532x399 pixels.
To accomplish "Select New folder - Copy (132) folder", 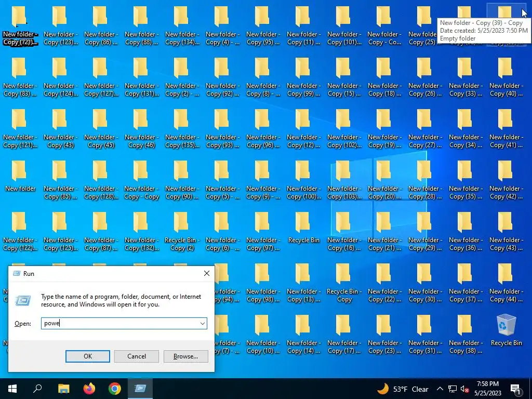I will point(141,232).
